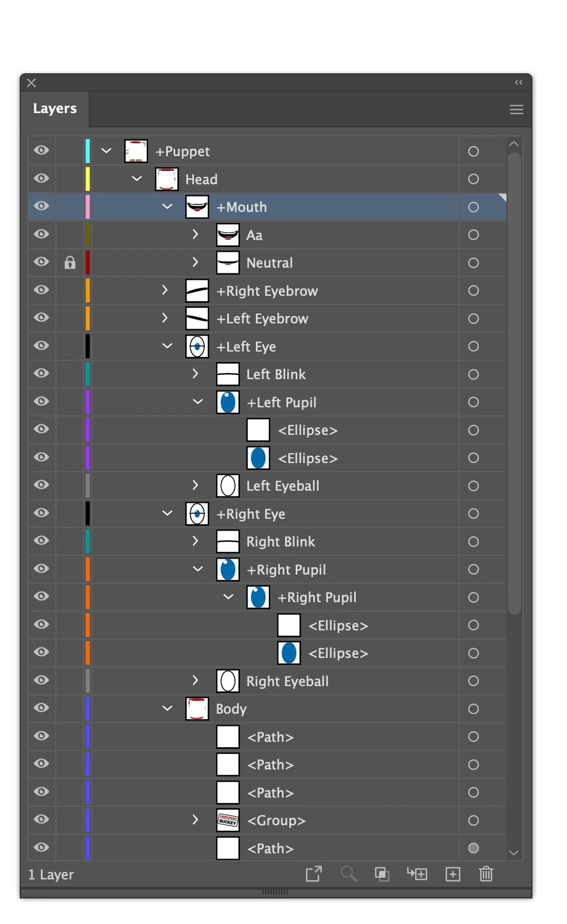The image size is (567, 924).
Task: Click the Locate Object magnifier icon
Action: pyautogui.click(x=348, y=874)
